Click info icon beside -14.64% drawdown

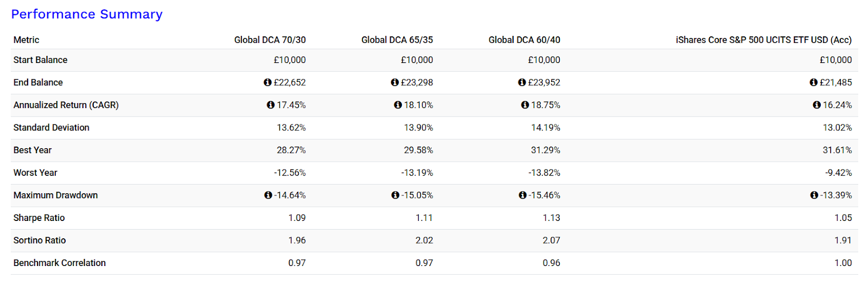[268, 195]
